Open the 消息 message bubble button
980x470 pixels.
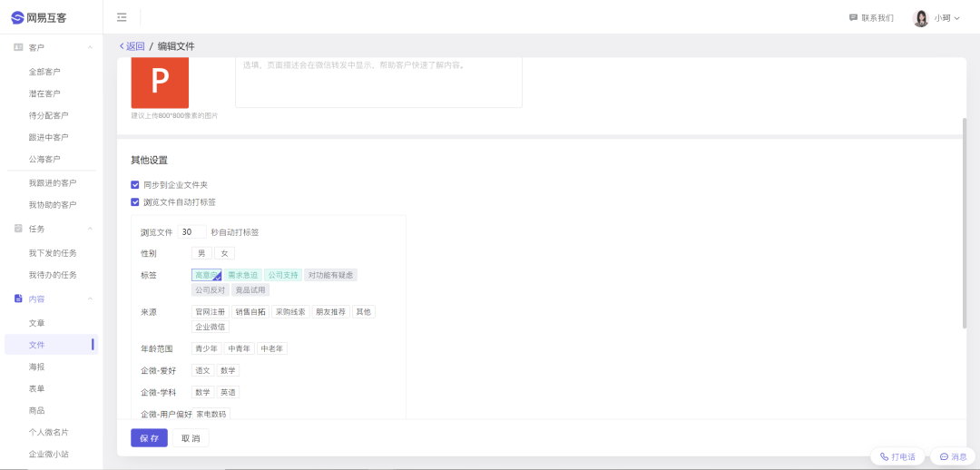(953, 456)
